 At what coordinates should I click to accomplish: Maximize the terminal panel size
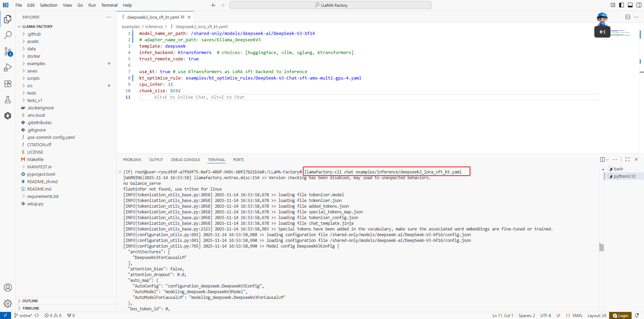pyautogui.click(x=628, y=160)
